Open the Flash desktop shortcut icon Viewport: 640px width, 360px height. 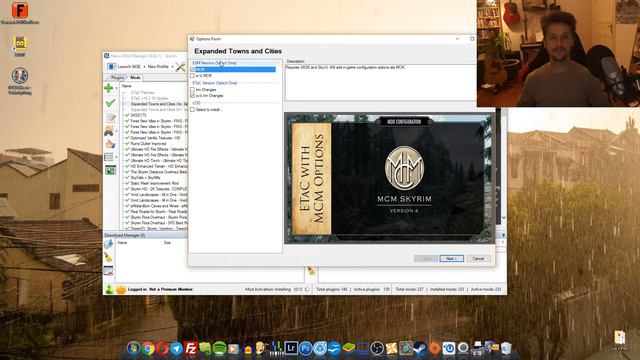coord(20,10)
